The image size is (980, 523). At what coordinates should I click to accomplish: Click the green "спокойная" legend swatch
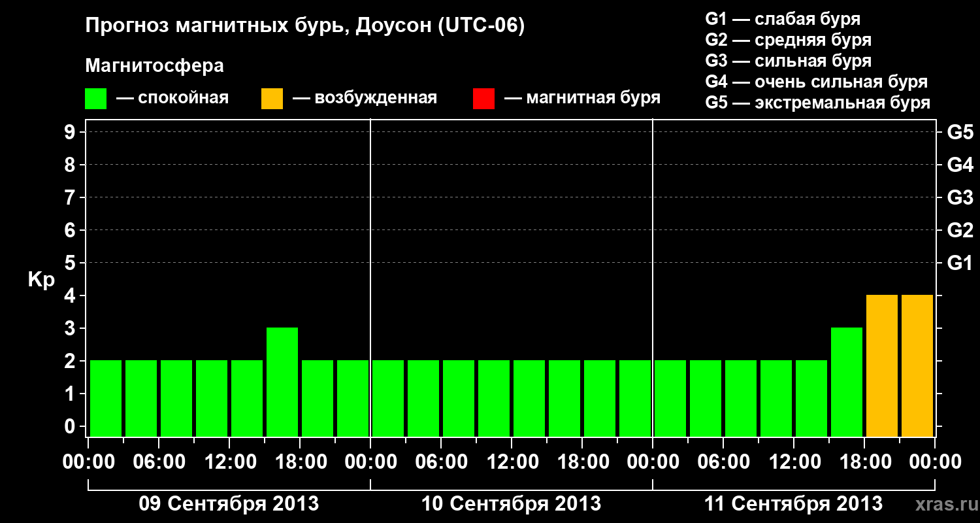(96, 99)
